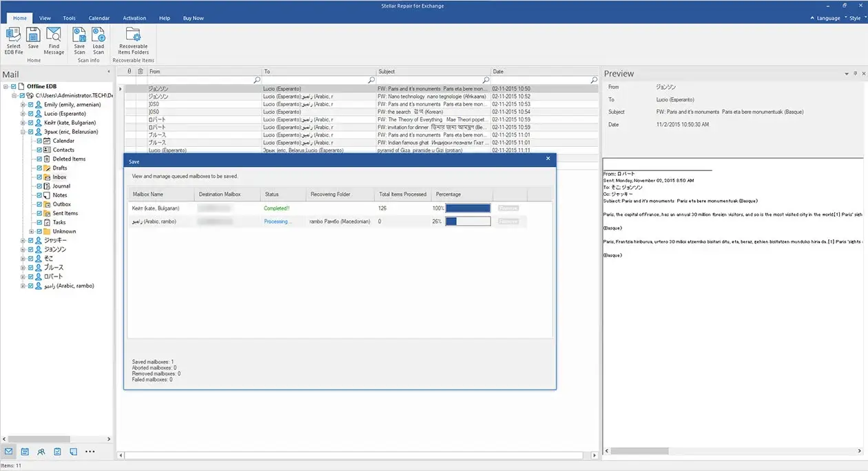Click the Load Scan icon
This screenshot has width=868, height=471.
click(99, 40)
